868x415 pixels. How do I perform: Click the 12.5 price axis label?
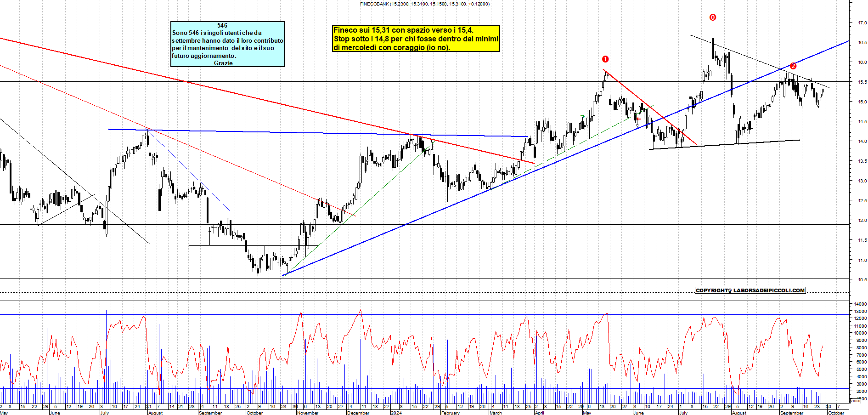click(862, 200)
